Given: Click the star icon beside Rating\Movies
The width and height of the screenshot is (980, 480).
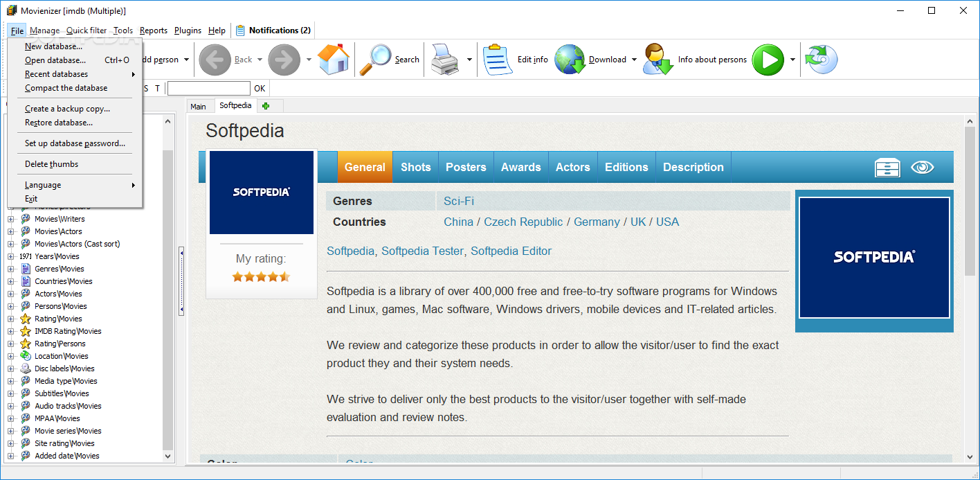Looking at the screenshot, I should coord(26,319).
